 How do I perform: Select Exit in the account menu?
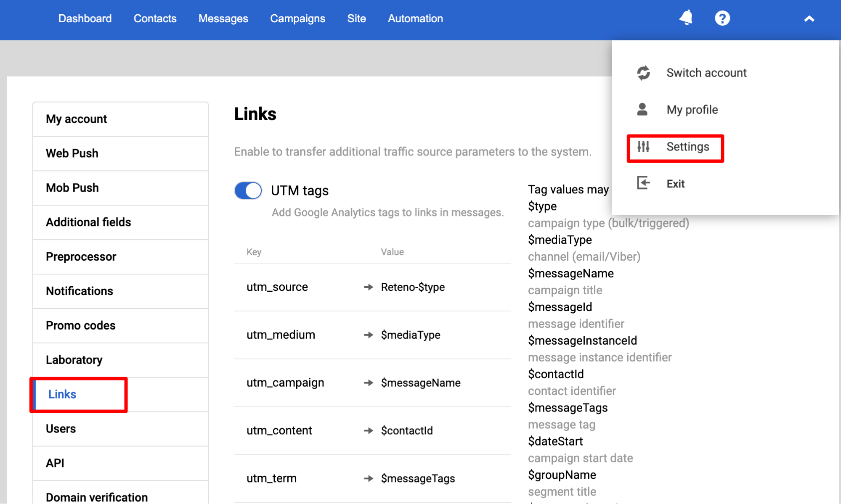pyautogui.click(x=675, y=184)
